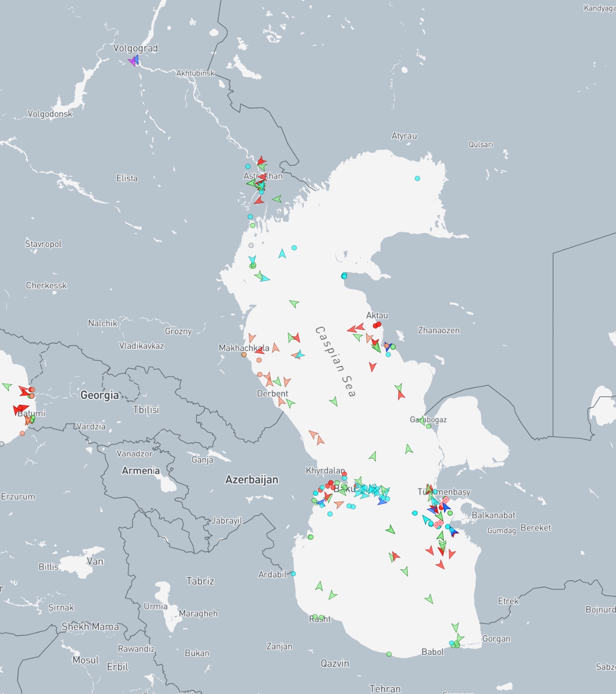
Task: Select the green vessel arrow northwest of Batumi
Action: coord(7,387)
